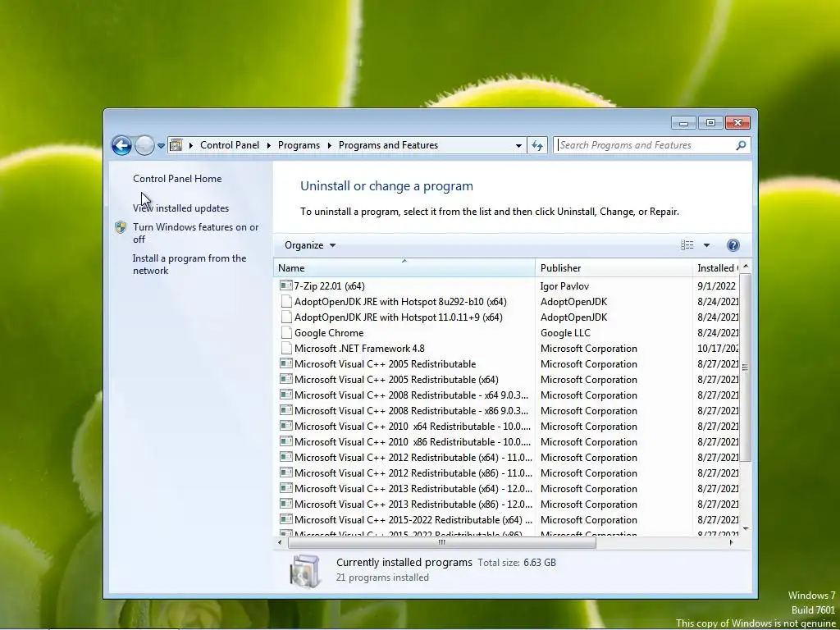
Task: Select 7-Zip 22.01 (x64) program icon
Action: coord(286,285)
